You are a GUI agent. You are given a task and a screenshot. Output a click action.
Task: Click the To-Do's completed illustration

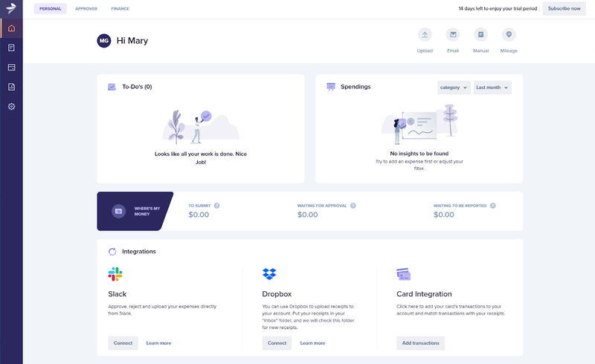point(201,128)
